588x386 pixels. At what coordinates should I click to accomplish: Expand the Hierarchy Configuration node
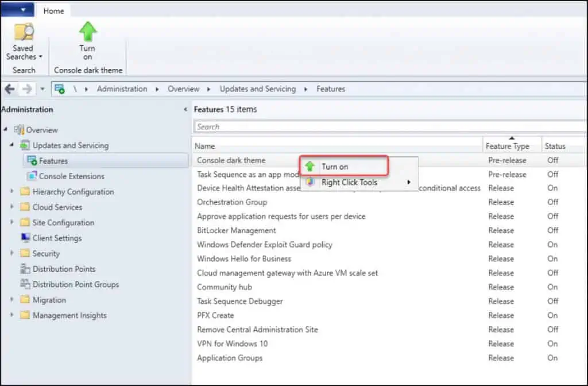tap(12, 191)
